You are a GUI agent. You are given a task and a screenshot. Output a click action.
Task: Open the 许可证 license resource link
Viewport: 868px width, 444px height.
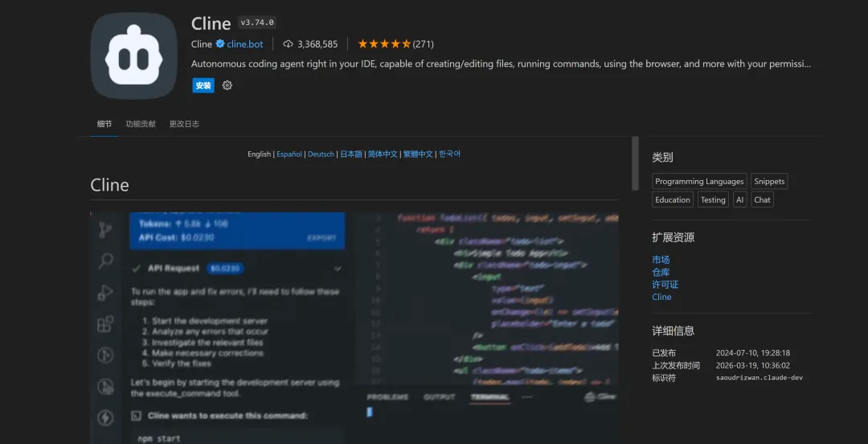click(x=665, y=285)
